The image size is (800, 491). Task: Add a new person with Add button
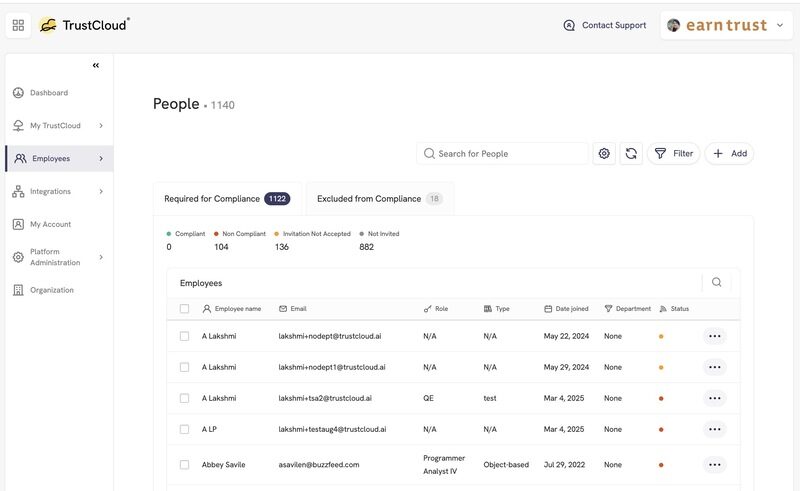(730, 154)
